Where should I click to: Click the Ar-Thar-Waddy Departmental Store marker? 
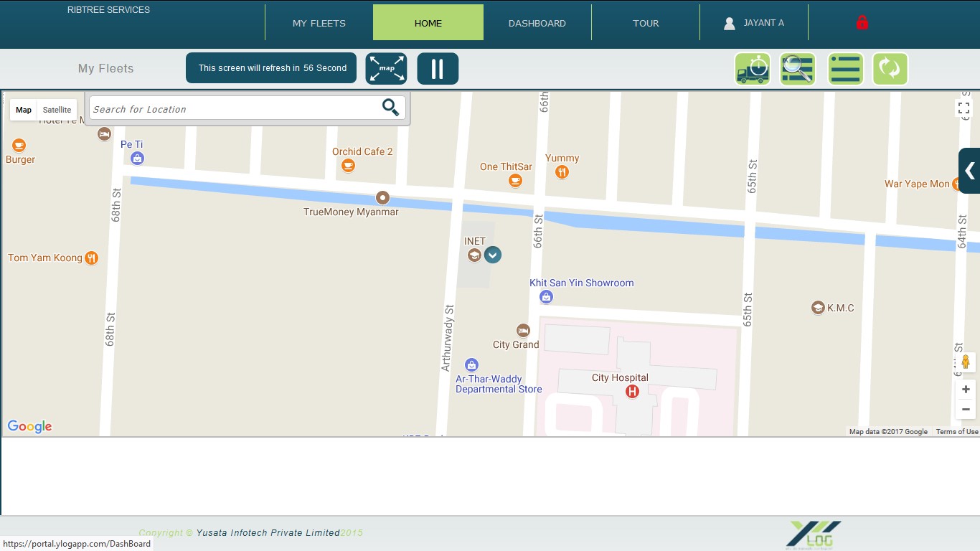[471, 365]
